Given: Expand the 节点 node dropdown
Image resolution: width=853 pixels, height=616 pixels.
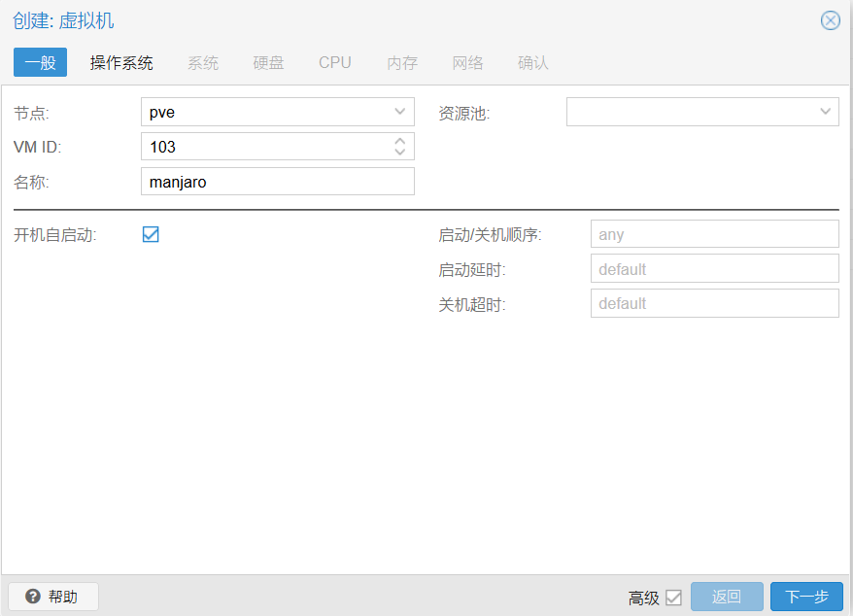Looking at the screenshot, I should point(400,112).
